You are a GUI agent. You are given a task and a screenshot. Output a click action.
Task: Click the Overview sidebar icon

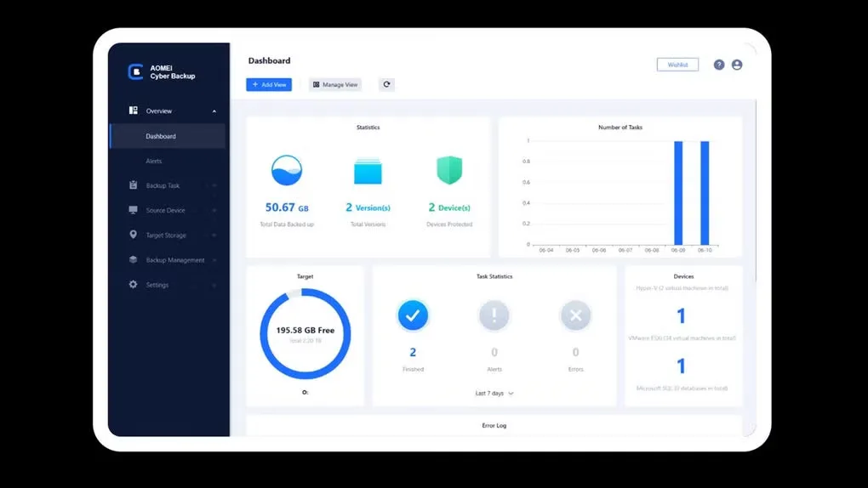point(134,111)
